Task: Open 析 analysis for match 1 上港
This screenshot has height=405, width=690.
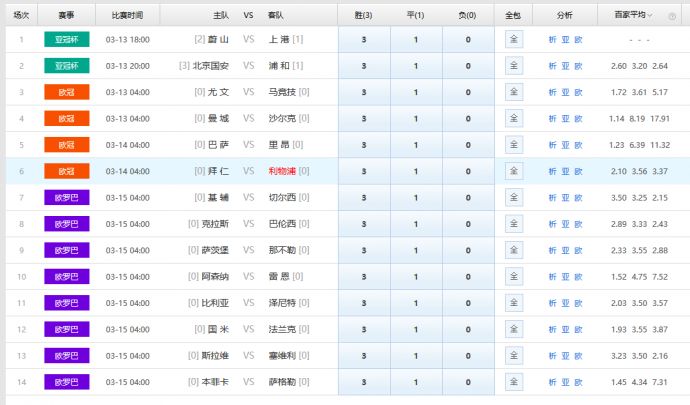Action: point(552,40)
